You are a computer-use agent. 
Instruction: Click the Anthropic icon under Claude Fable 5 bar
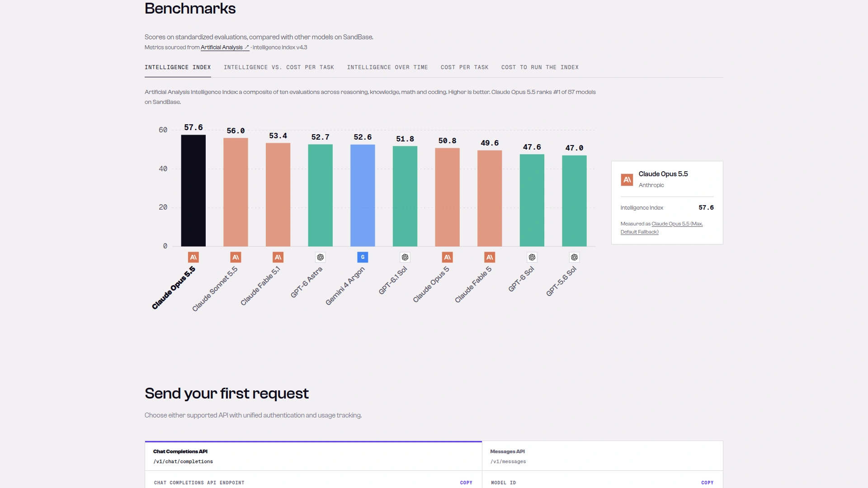tap(490, 257)
